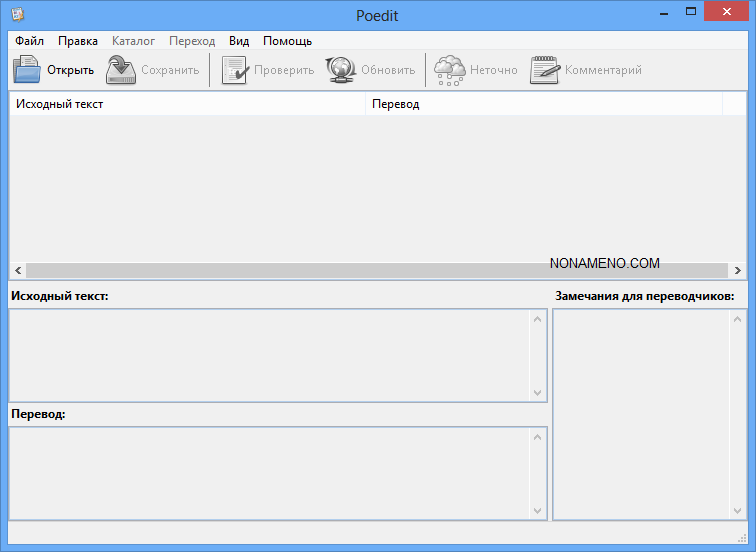Click inside the Перевод translation field
The height and width of the screenshot is (552, 756).
[270, 473]
